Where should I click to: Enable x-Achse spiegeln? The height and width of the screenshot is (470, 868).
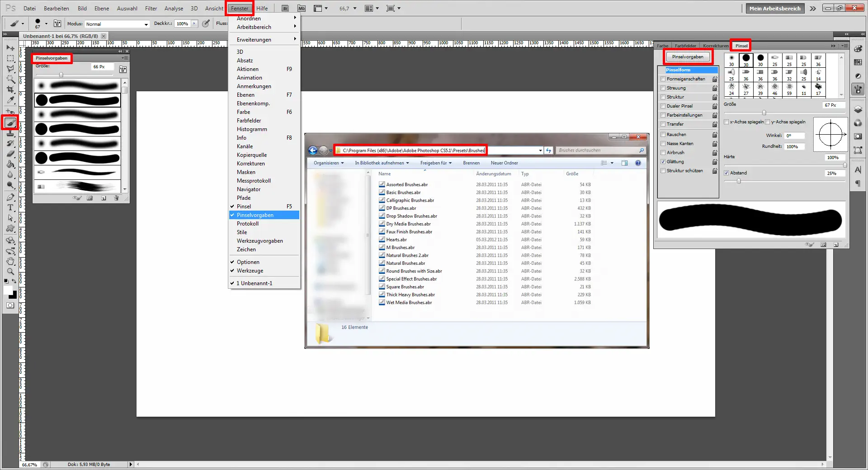pos(727,122)
